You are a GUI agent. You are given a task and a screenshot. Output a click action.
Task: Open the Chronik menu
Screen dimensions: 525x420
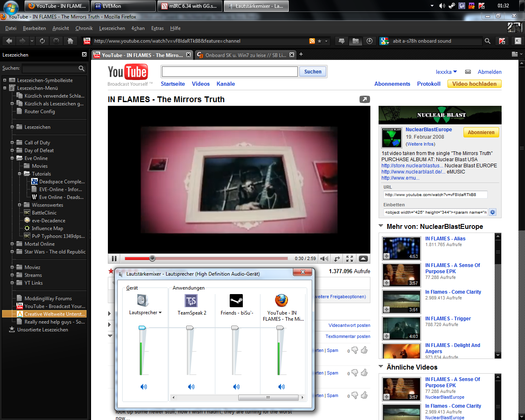(x=84, y=28)
